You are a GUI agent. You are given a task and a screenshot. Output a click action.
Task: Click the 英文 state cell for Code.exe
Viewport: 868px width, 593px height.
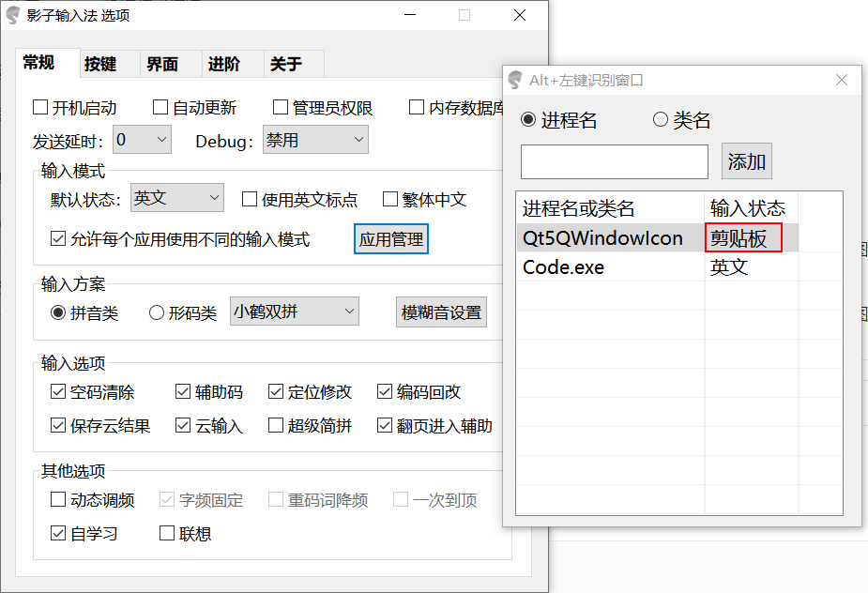click(752, 267)
